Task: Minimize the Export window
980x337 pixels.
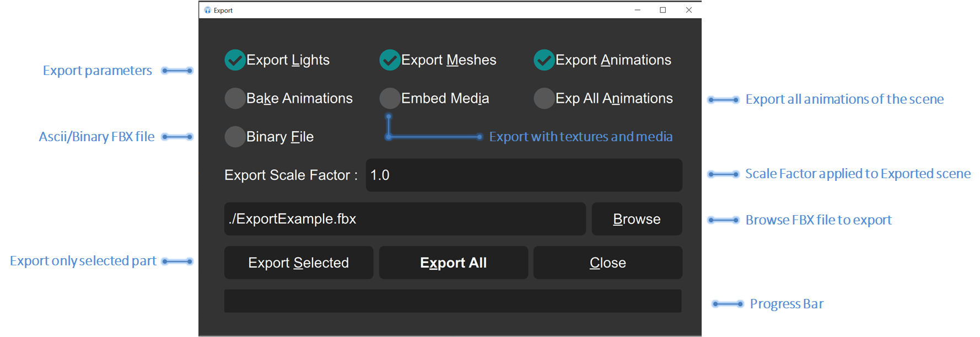Action: click(x=638, y=10)
